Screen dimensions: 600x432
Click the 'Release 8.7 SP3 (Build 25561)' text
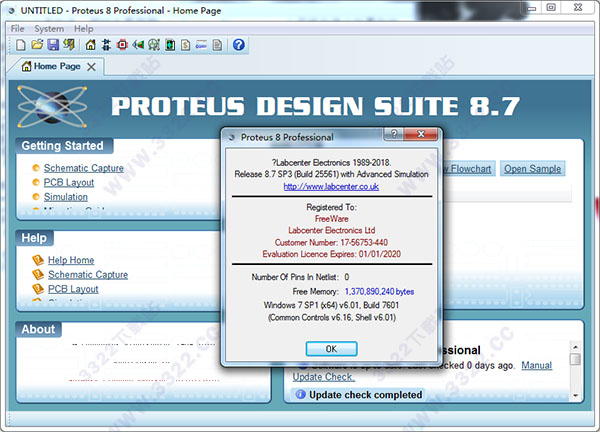(x=287, y=174)
